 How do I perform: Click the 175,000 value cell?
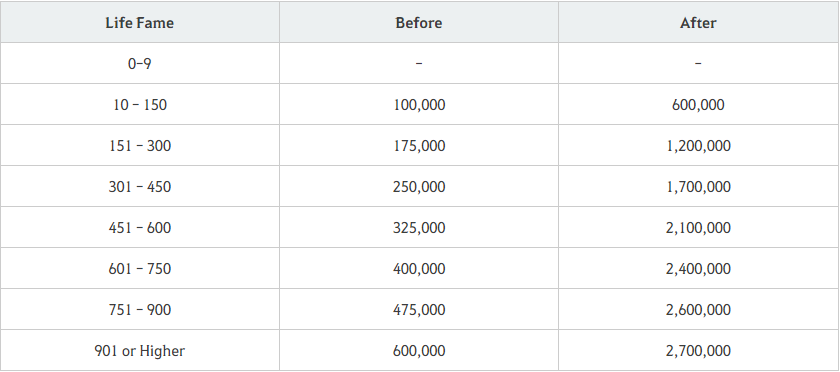pos(419,145)
